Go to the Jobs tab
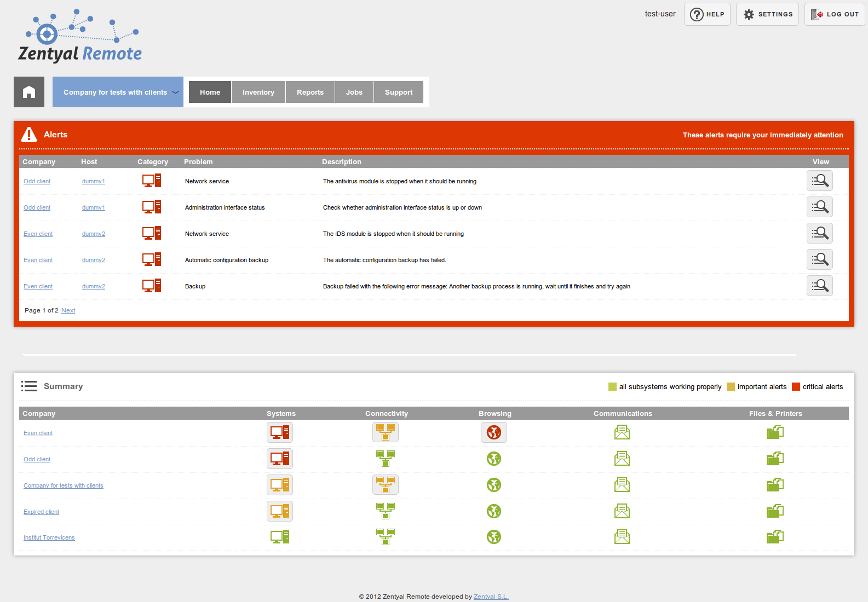The height and width of the screenshot is (602, 868). [354, 92]
